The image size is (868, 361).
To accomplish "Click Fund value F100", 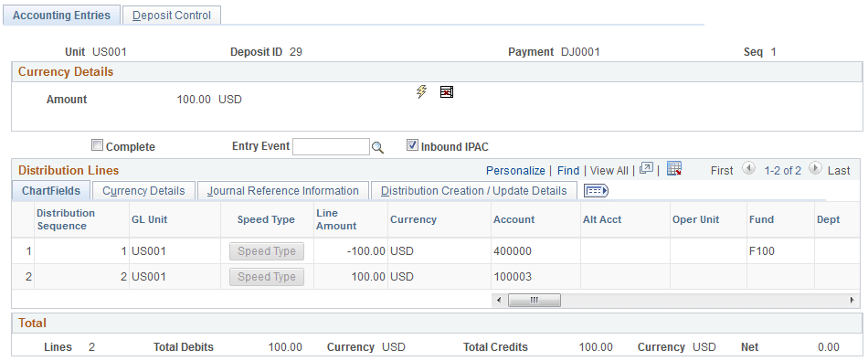I will click(762, 251).
